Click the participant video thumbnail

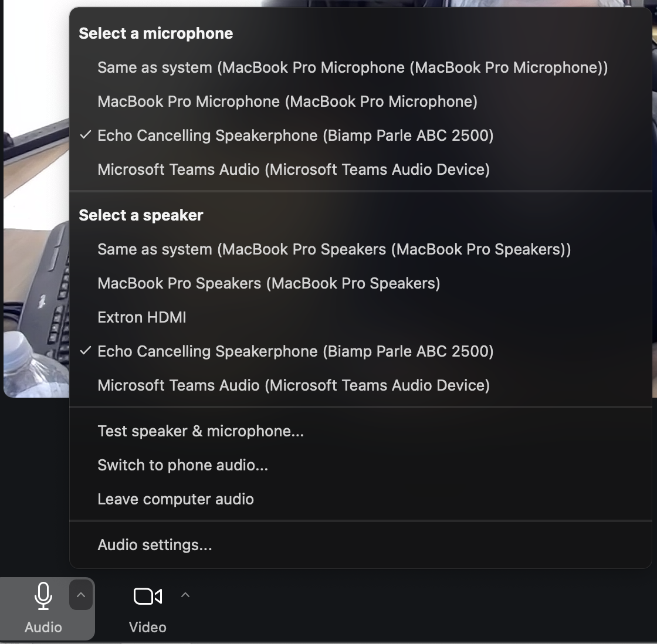point(36,199)
